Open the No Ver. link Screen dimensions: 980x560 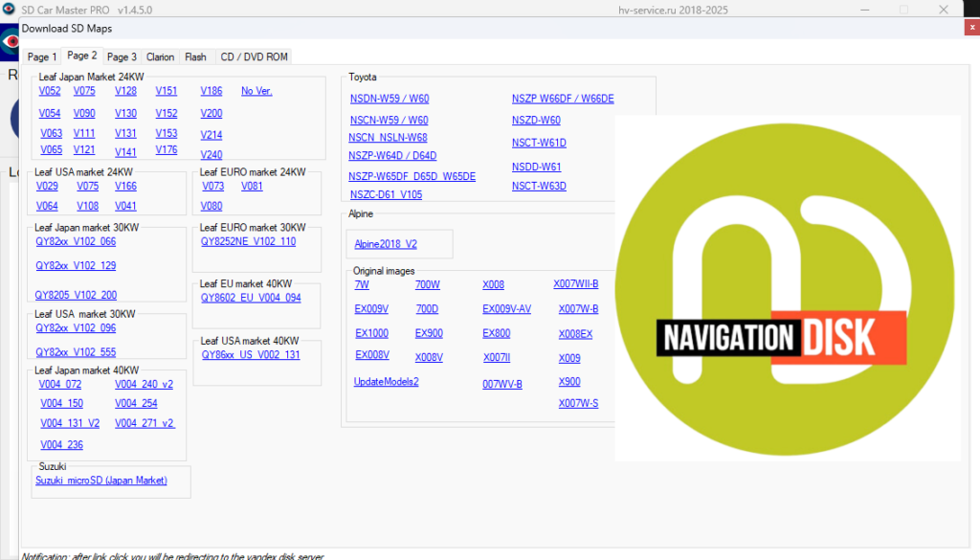(256, 91)
